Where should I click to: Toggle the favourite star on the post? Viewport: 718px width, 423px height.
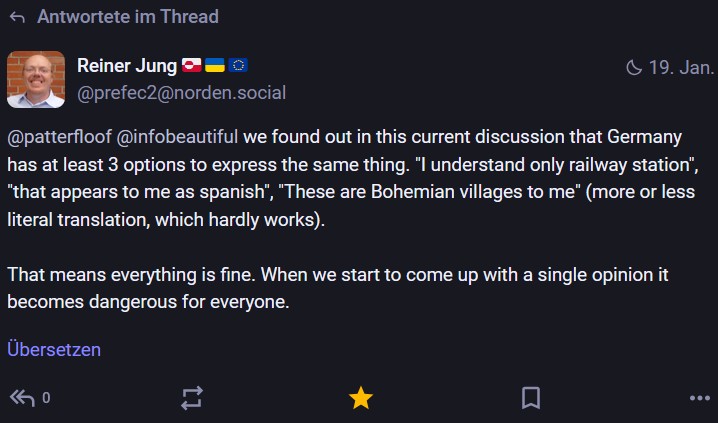[360, 398]
